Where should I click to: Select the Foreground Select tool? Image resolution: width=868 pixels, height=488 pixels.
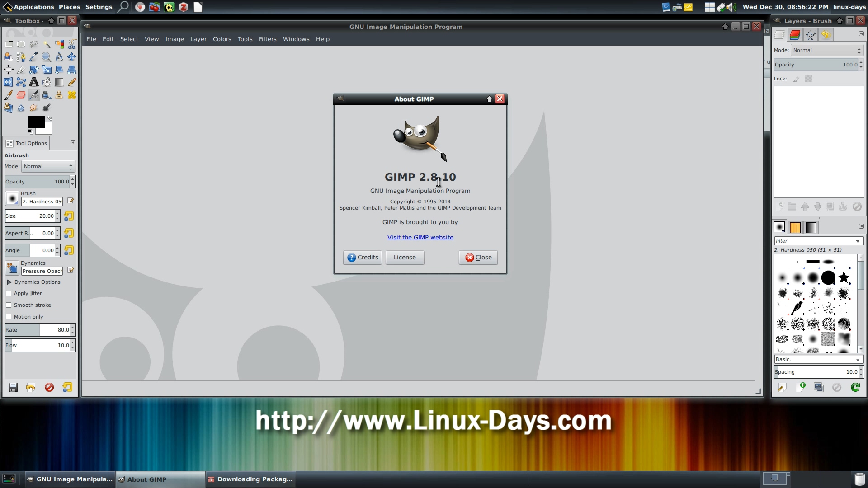9,57
